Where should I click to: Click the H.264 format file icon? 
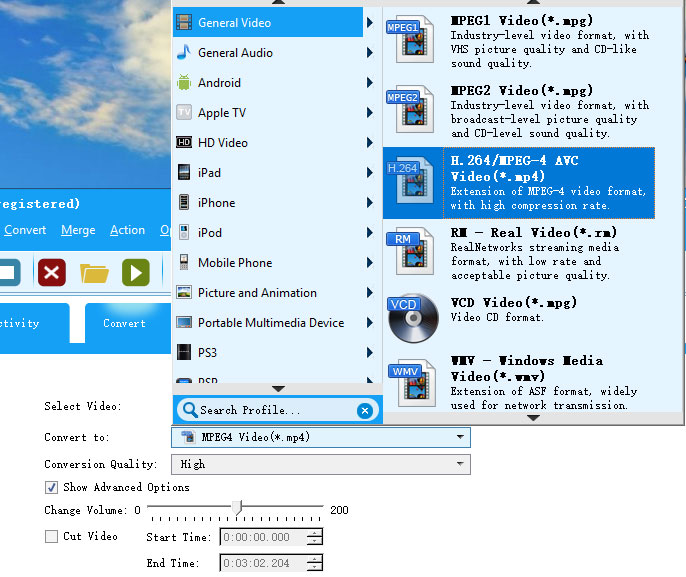411,180
